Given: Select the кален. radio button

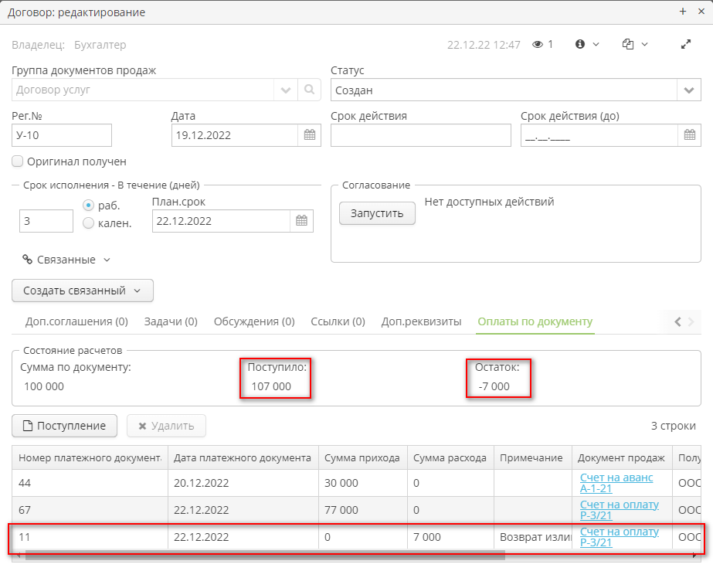Looking at the screenshot, I should 88,223.
